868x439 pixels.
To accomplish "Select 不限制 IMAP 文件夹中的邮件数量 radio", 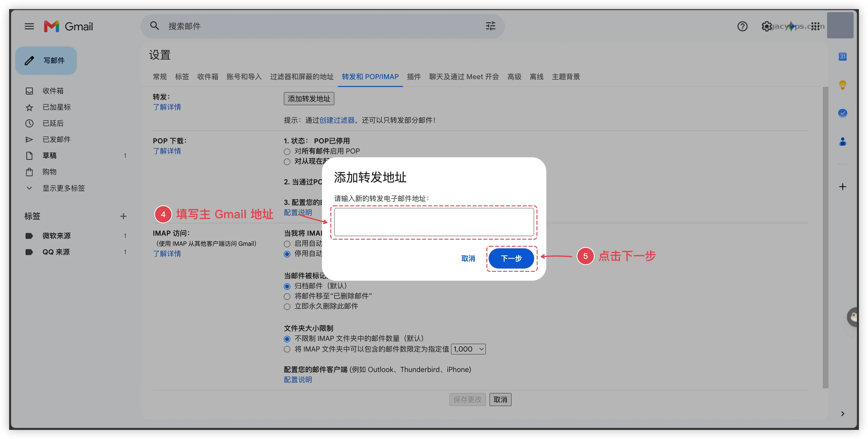I will (x=287, y=339).
